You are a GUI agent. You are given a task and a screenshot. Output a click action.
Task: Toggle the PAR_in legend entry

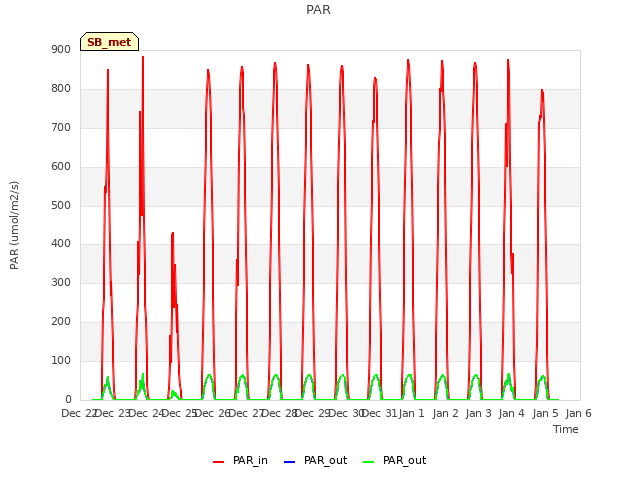(240, 460)
